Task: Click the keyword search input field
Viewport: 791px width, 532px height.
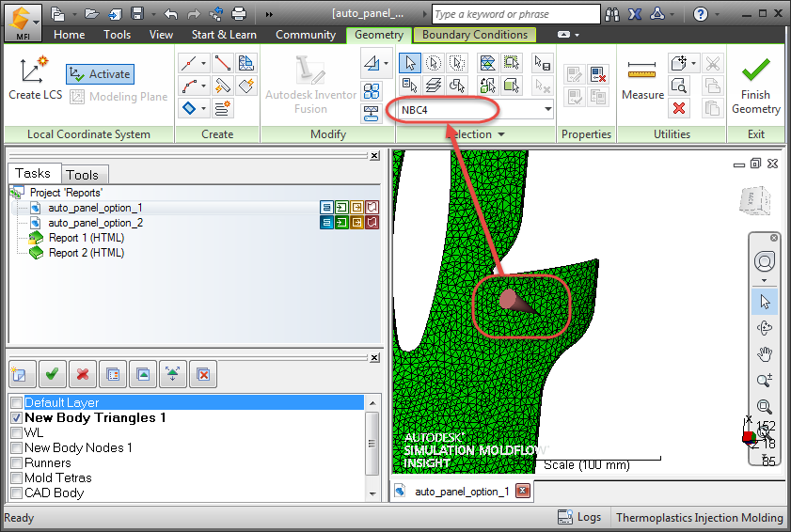Action: [516, 14]
